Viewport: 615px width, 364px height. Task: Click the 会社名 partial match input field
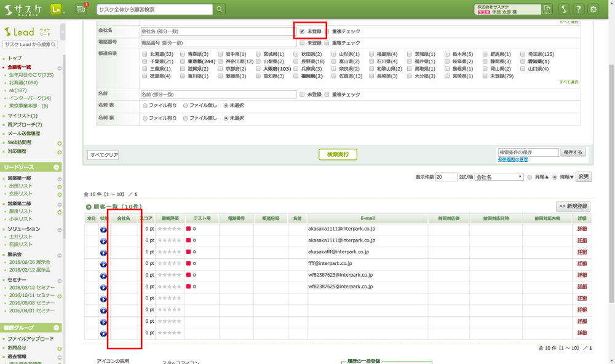coord(218,31)
